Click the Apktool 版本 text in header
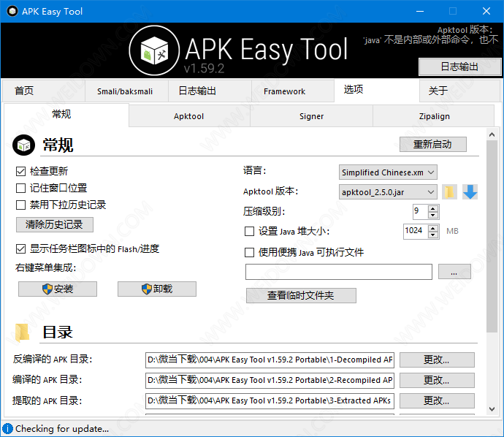This screenshot has width=504, height=437. (465, 30)
